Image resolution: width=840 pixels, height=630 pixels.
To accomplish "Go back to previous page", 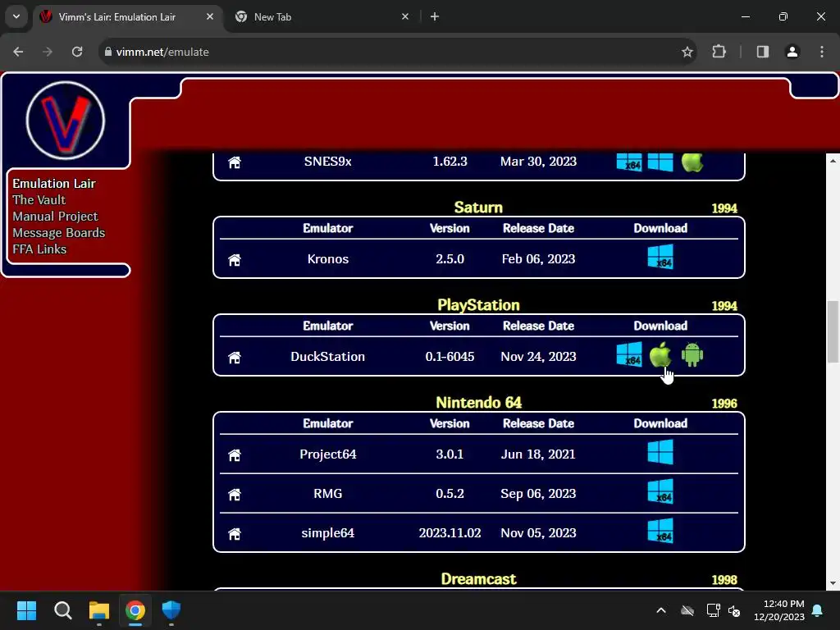I will click(18, 52).
